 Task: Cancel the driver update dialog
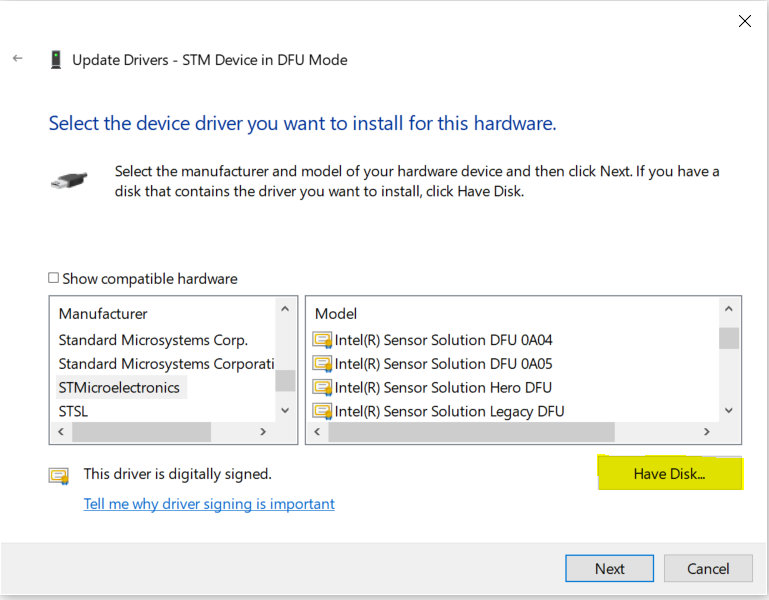(x=708, y=569)
